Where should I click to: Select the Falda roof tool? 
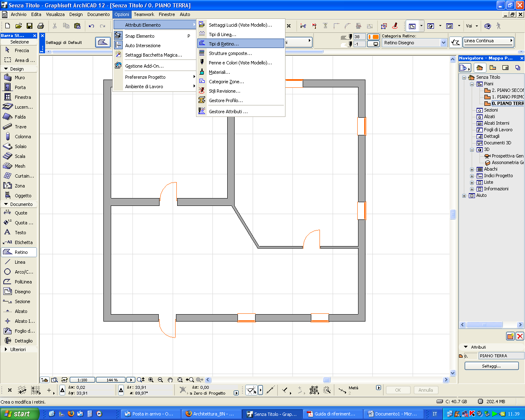point(19,117)
